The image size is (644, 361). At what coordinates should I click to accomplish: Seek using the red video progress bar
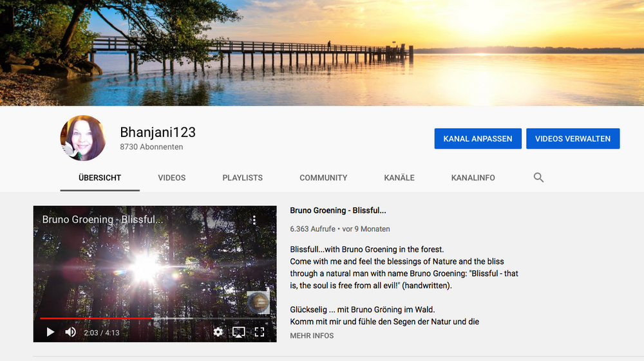tap(97, 318)
